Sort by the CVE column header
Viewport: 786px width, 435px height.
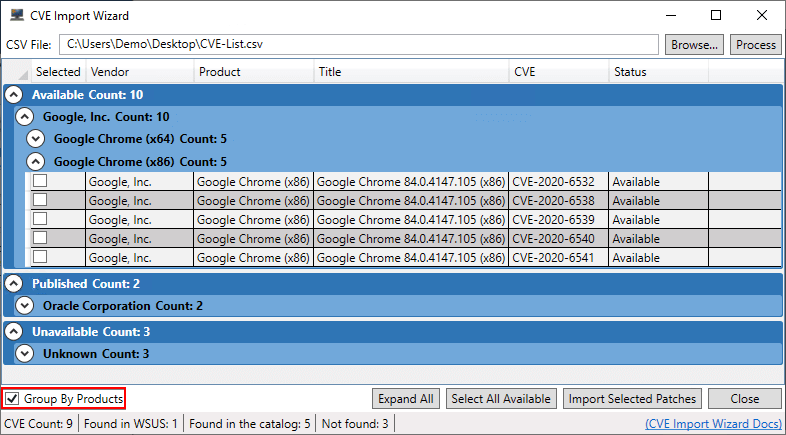tap(559, 72)
